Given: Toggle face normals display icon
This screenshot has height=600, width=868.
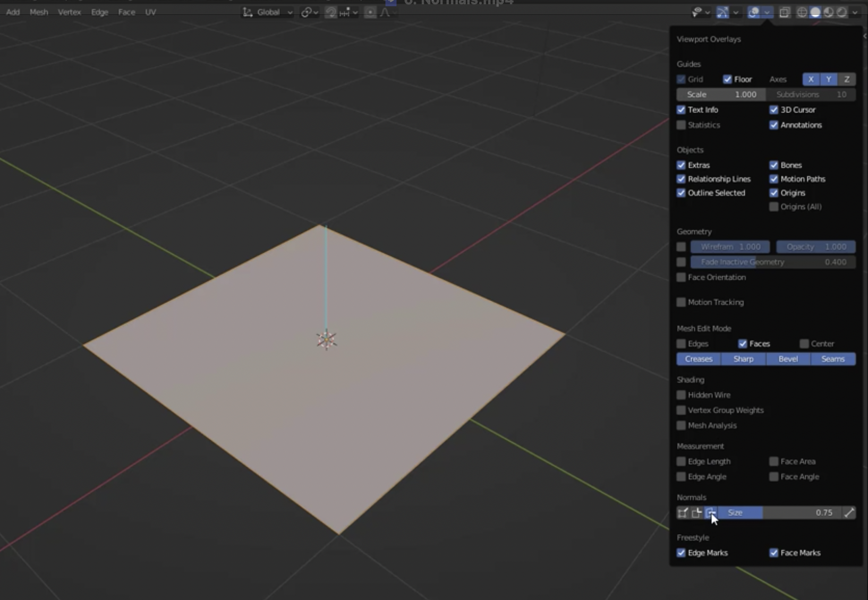Looking at the screenshot, I should click(x=710, y=512).
